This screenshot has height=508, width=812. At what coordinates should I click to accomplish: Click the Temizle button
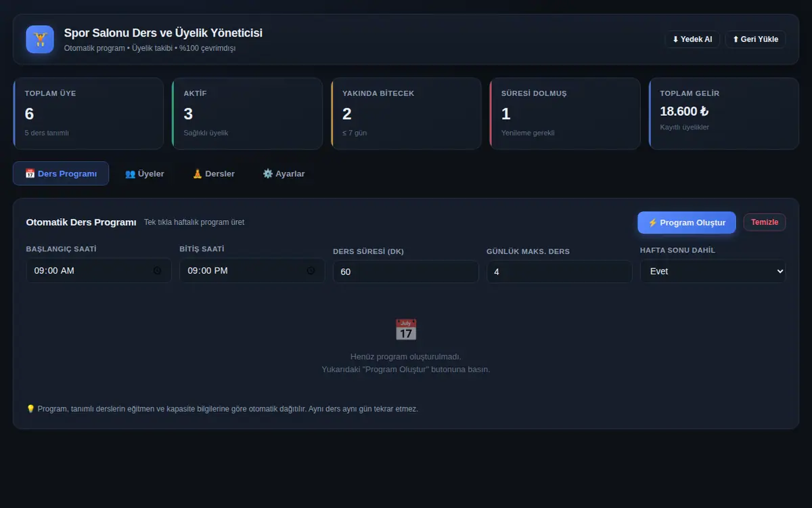click(x=765, y=222)
